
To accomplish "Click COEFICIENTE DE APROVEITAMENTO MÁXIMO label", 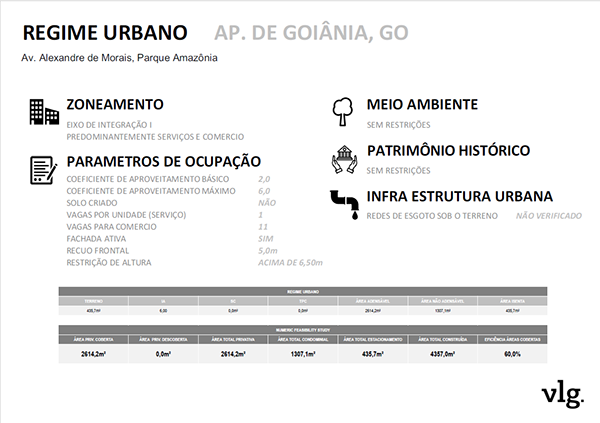I will point(151,191).
